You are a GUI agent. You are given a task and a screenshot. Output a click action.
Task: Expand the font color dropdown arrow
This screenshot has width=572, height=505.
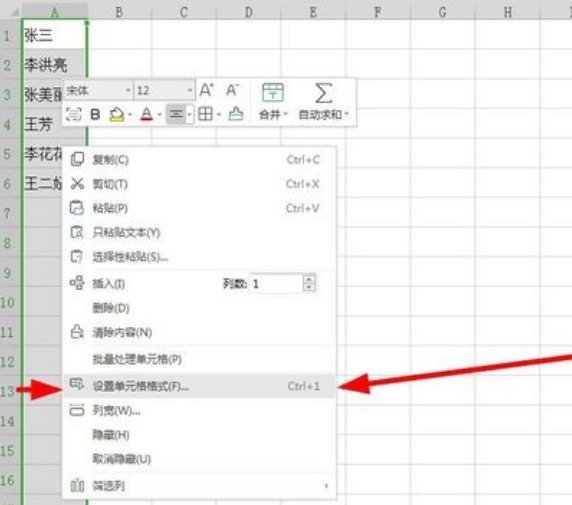[x=159, y=115]
